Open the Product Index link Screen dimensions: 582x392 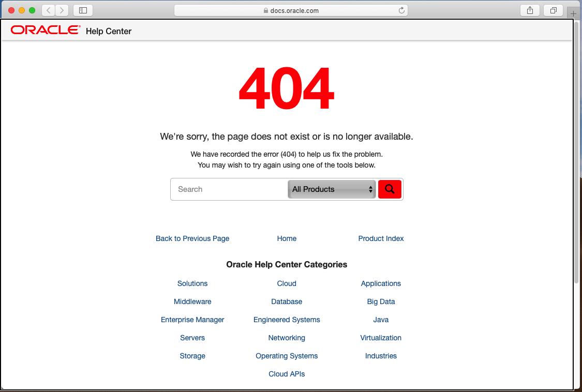(x=381, y=238)
